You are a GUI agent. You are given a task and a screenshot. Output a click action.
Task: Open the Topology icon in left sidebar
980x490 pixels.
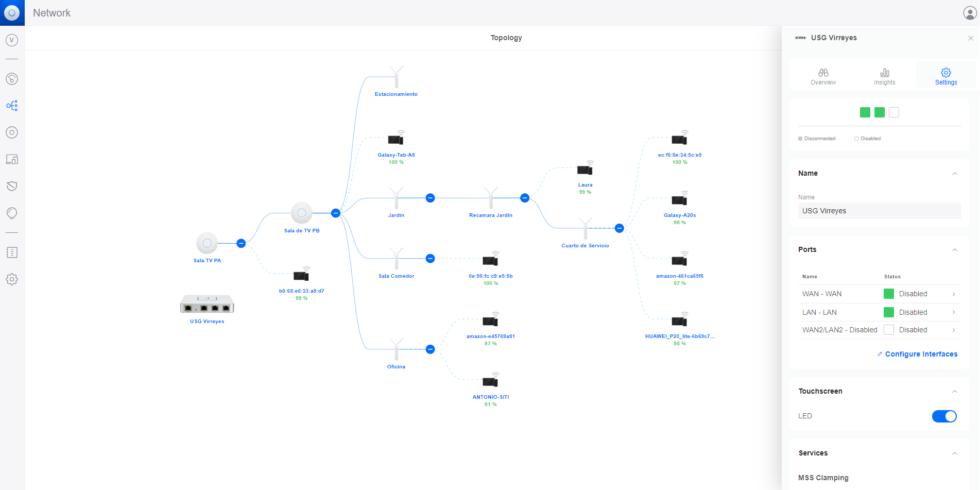12,106
